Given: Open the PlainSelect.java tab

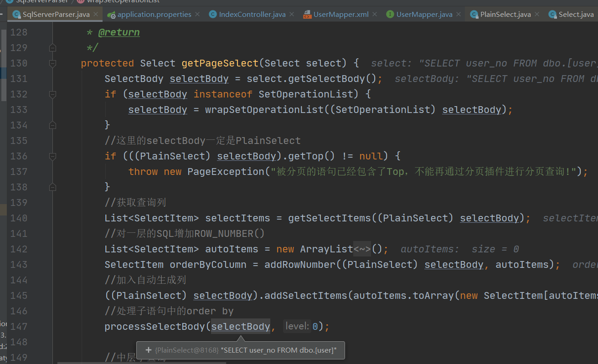Looking at the screenshot, I should pyautogui.click(x=505, y=15).
